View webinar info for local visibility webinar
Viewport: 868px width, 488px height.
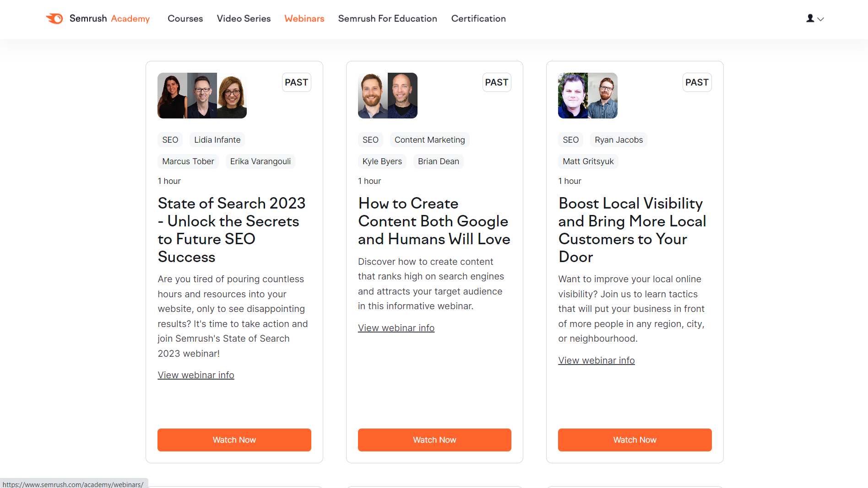[596, 360]
